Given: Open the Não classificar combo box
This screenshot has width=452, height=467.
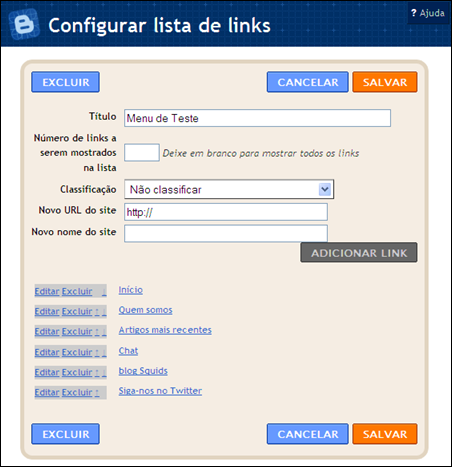Looking at the screenshot, I should tap(229, 189).
